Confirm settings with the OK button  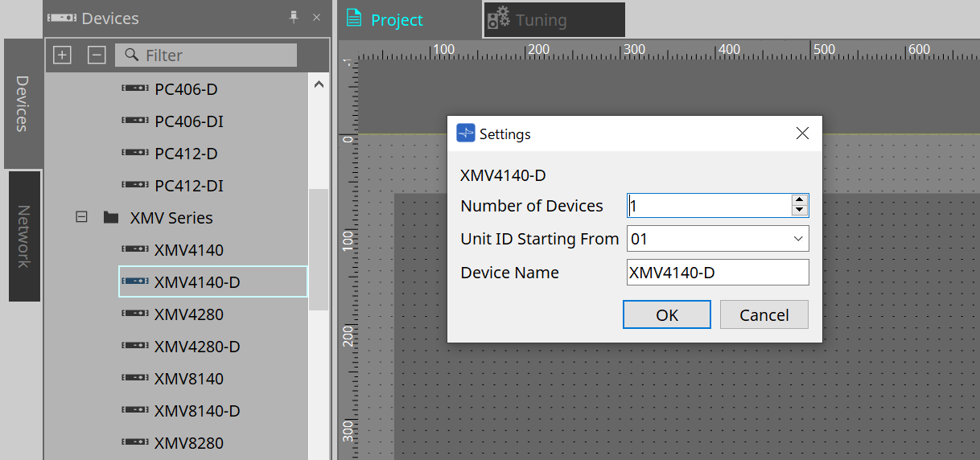point(667,314)
